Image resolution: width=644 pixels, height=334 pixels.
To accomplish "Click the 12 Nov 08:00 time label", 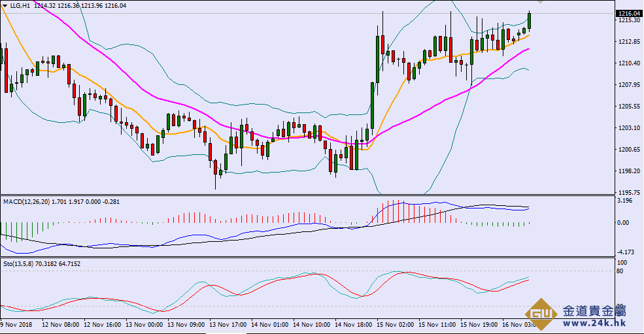I will click(x=60, y=324).
